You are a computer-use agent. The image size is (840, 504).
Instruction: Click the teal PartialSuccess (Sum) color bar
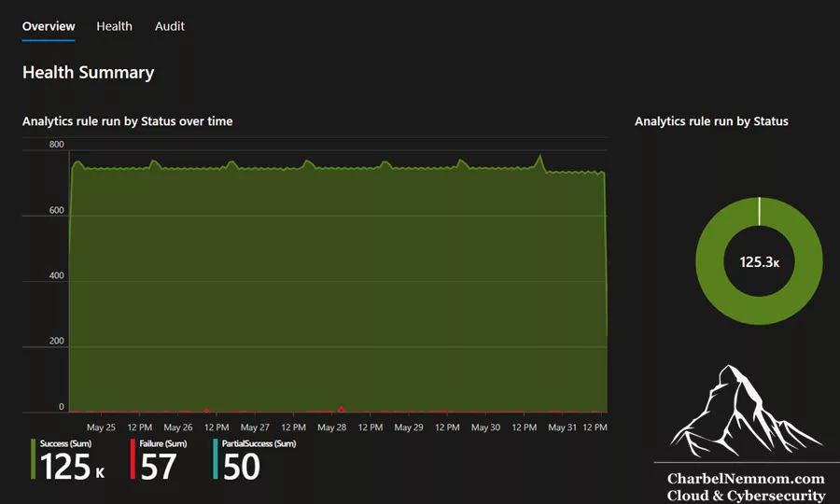216,459
